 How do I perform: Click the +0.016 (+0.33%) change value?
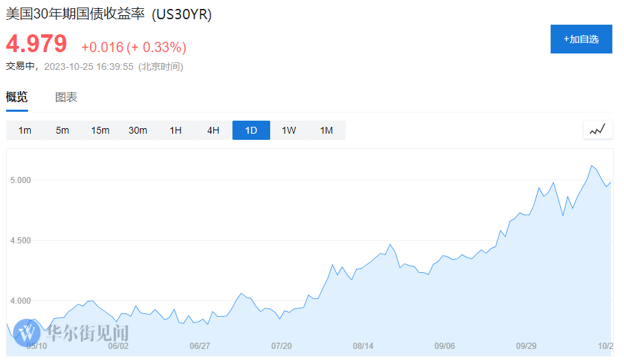[x=134, y=47]
